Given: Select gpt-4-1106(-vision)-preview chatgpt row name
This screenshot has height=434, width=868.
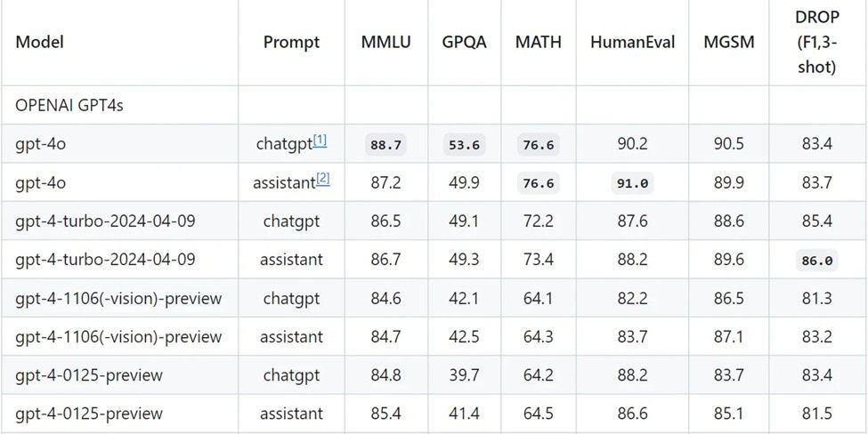Looking at the screenshot, I should pyautogui.click(x=118, y=299).
